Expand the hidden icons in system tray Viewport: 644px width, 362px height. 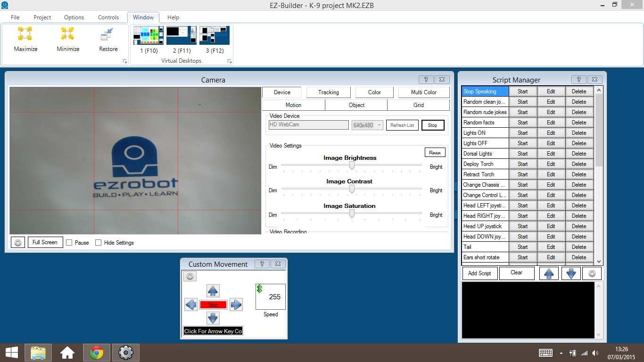coord(561,352)
